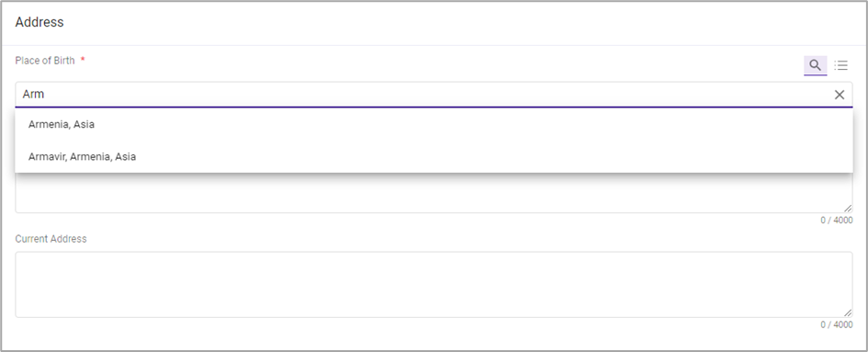This screenshot has width=868, height=352.
Task: Focus the Current Address text area
Action: pos(434,284)
